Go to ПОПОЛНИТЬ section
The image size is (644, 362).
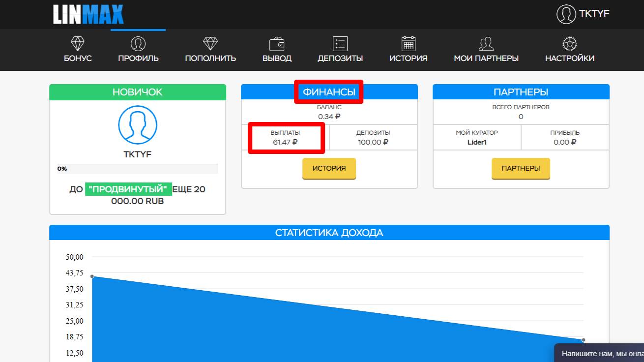[x=210, y=58]
